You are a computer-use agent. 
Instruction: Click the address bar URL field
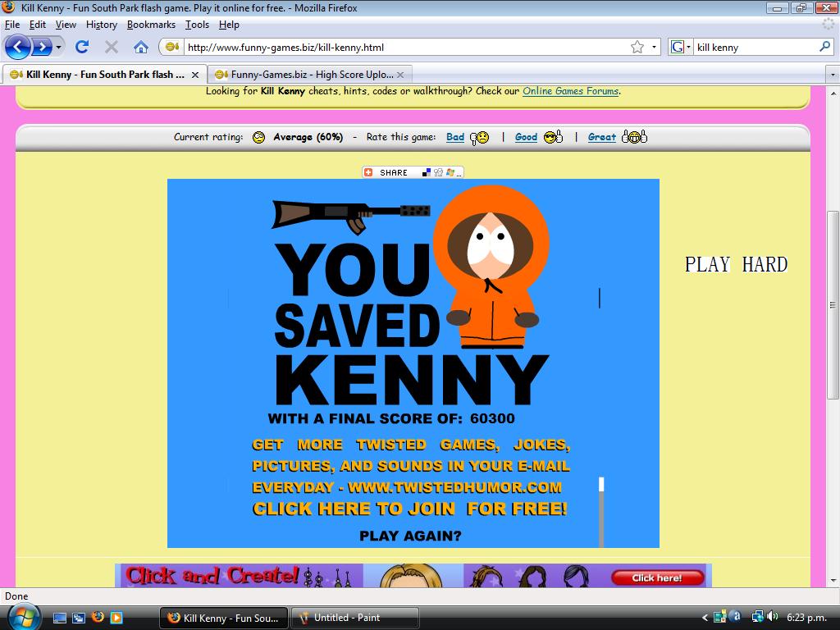(x=407, y=47)
